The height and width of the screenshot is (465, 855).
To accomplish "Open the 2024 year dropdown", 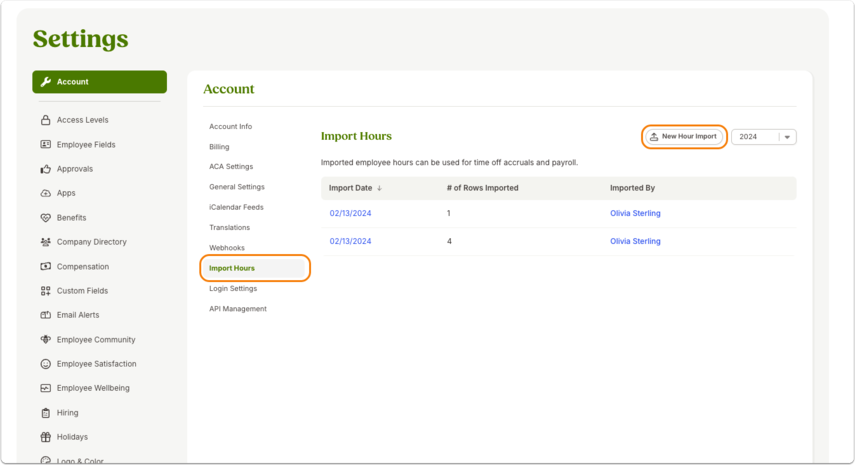I will click(763, 137).
